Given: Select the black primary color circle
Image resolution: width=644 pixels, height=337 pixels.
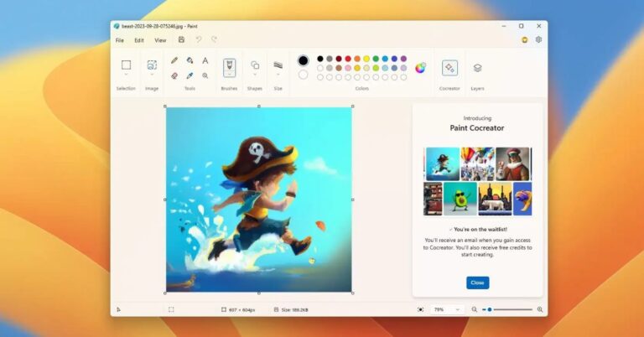Looking at the screenshot, I should (303, 60).
